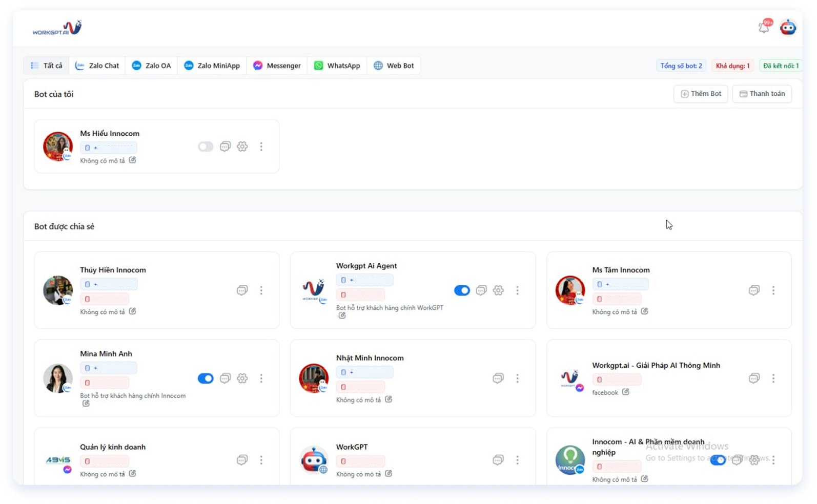Open chat icon for Mina Minh Anh

pos(225,379)
